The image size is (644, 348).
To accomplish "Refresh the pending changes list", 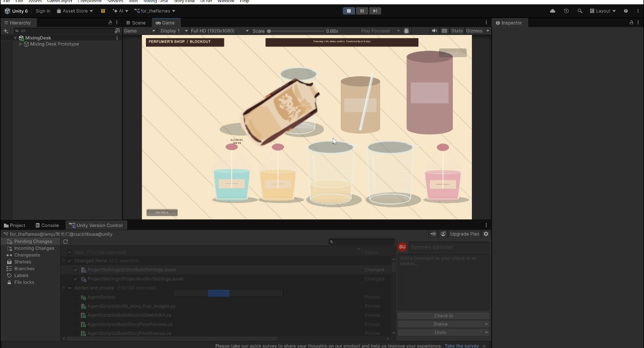I will pyautogui.click(x=66, y=242).
